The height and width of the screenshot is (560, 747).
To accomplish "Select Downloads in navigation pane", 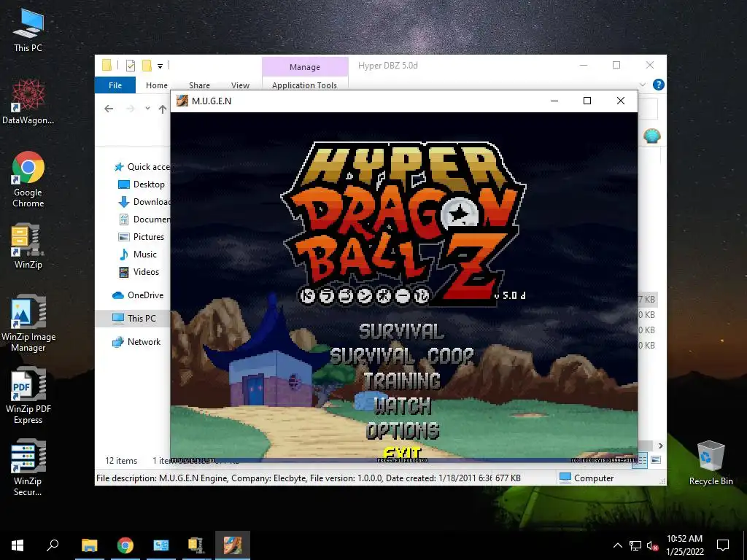I will coord(144,202).
